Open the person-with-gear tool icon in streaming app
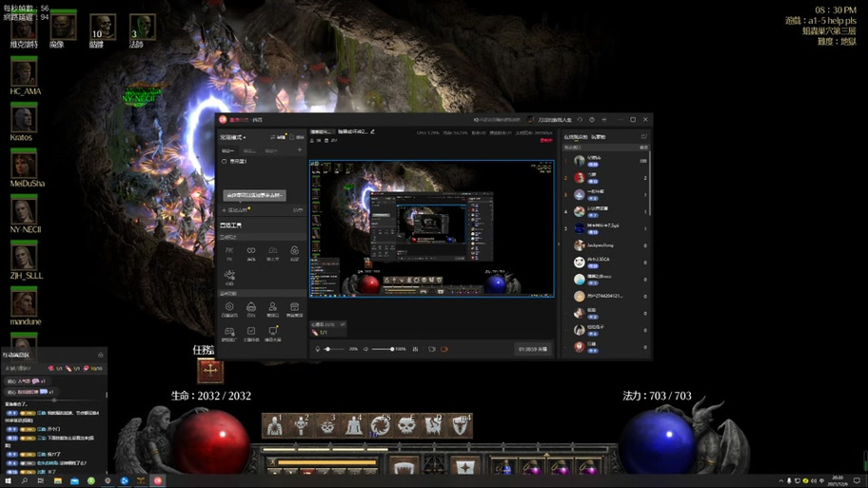The height and width of the screenshot is (488, 868). point(272,309)
